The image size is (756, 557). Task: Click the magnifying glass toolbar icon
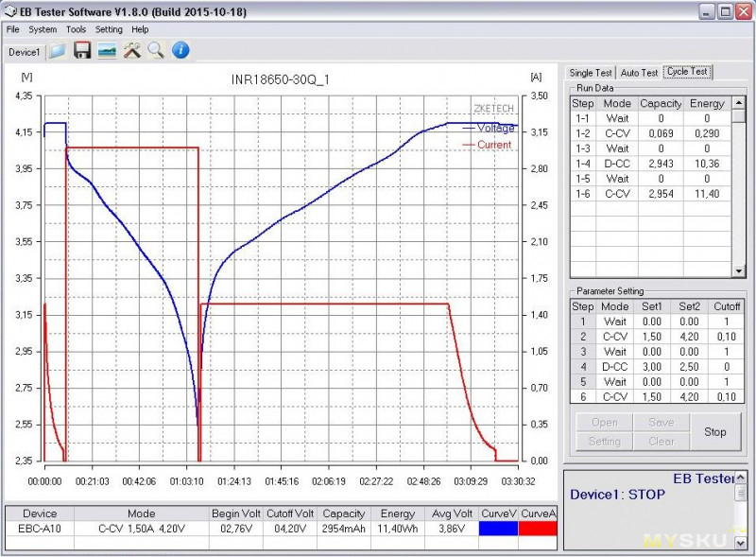tap(155, 51)
